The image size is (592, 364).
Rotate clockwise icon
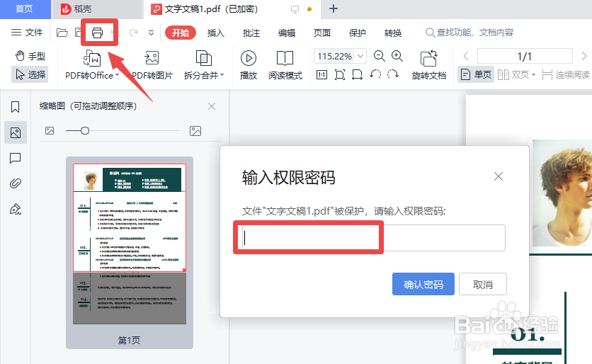[x=393, y=74]
